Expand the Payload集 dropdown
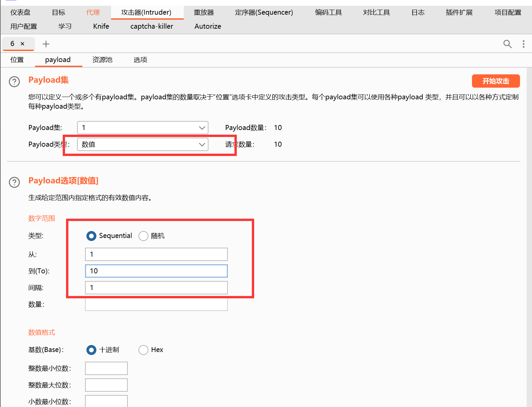The height and width of the screenshot is (407, 532). click(143, 128)
